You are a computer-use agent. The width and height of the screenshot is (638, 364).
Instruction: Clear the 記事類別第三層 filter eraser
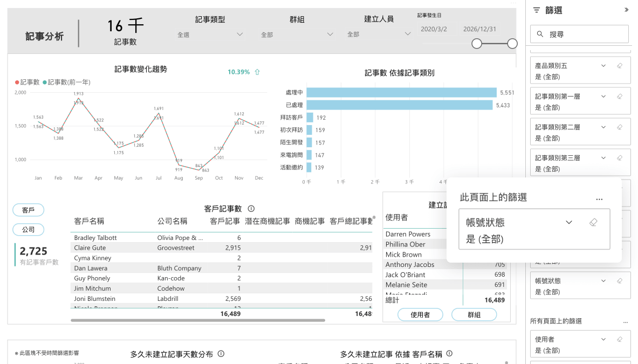619,158
